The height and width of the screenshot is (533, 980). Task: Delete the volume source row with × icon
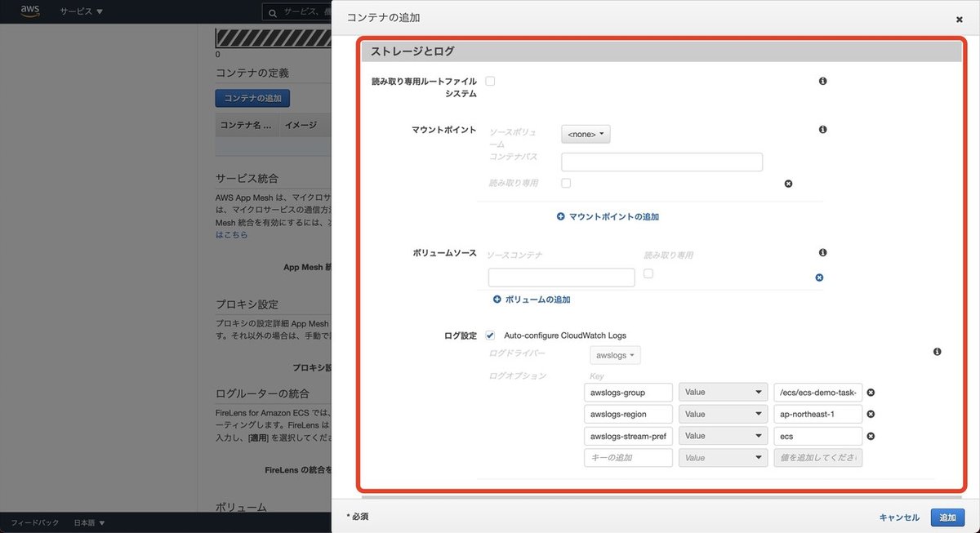[x=818, y=278]
